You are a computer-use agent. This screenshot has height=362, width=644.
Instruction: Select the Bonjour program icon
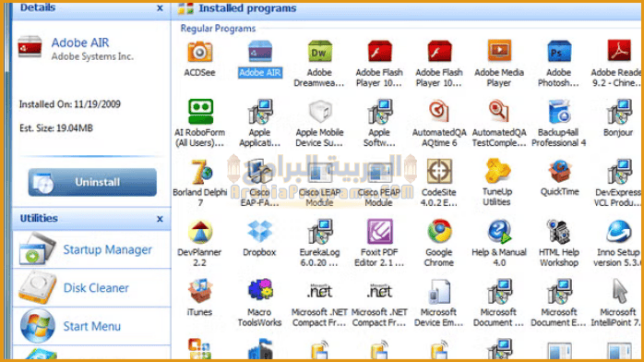pos(619,112)
